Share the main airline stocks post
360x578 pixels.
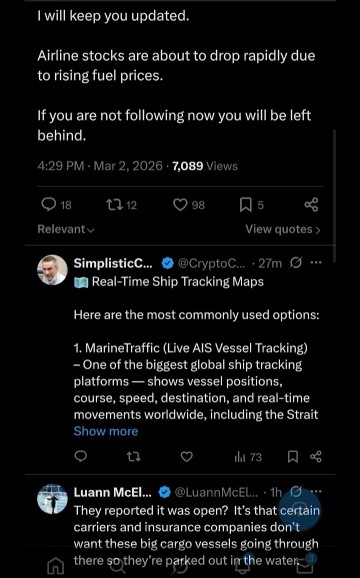[x=311, y=205]
